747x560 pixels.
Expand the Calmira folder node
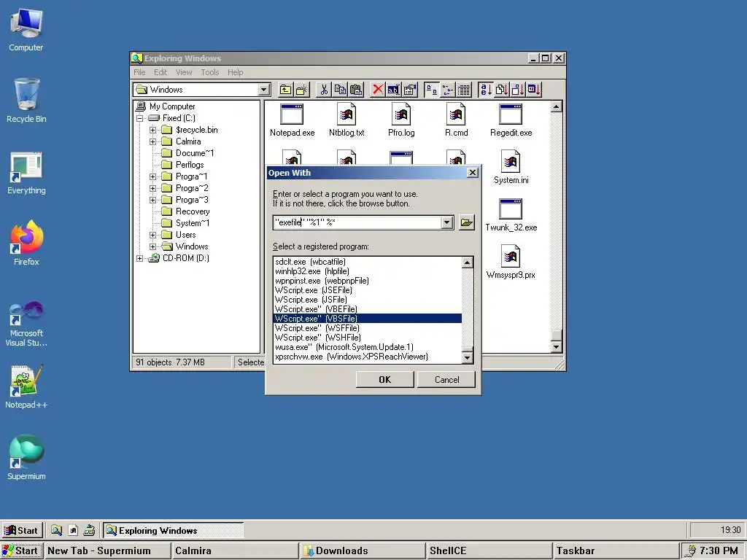pos(152,141)
